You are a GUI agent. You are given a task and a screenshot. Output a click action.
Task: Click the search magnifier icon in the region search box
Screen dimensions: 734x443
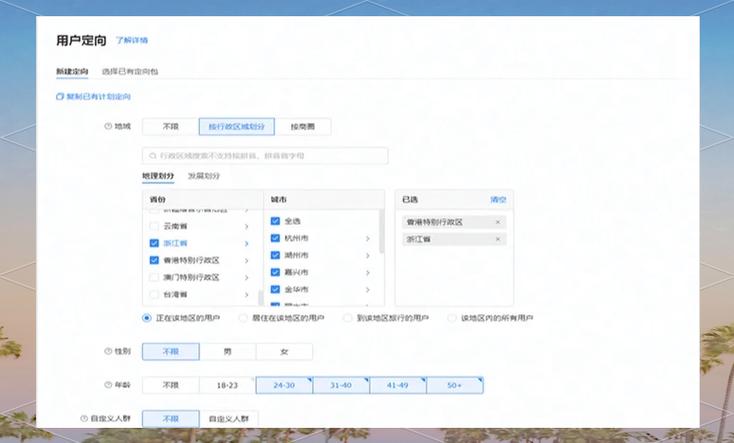153,156
